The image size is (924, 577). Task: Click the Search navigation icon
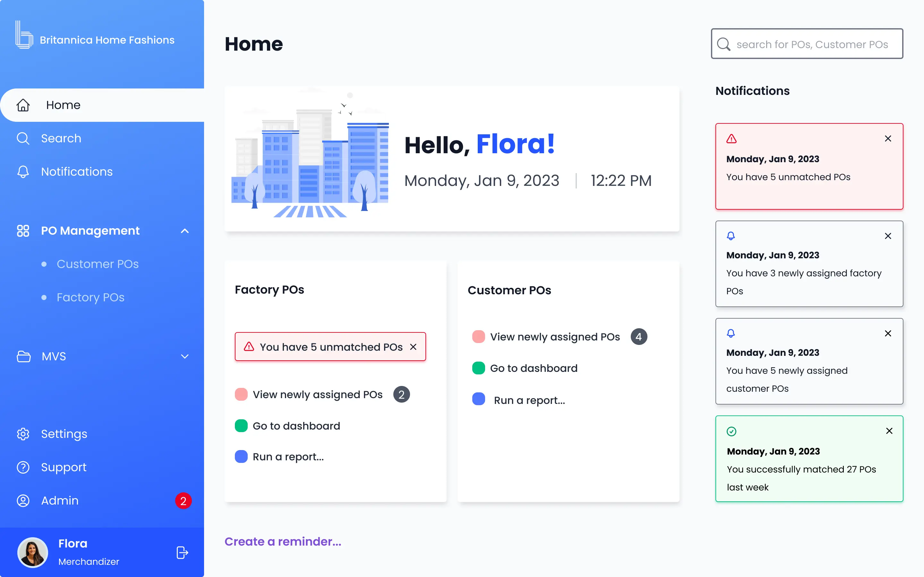coord(22,138)
